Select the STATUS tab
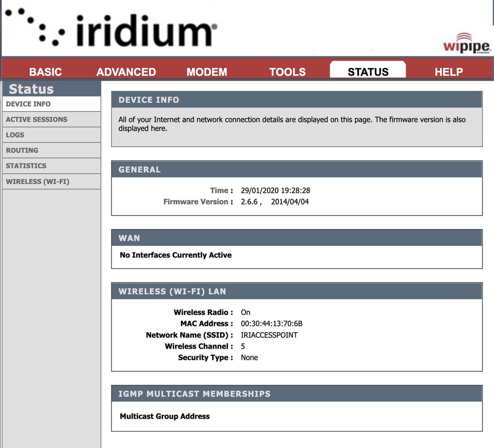Viewport: 494px width, 448px height. tap(368, 70)
